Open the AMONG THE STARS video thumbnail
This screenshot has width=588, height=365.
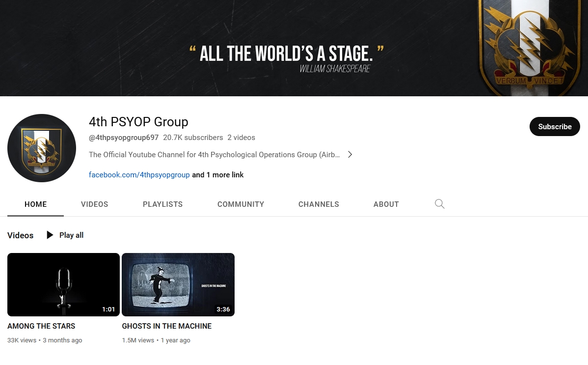pyautogui.click(x=63, y=284)
